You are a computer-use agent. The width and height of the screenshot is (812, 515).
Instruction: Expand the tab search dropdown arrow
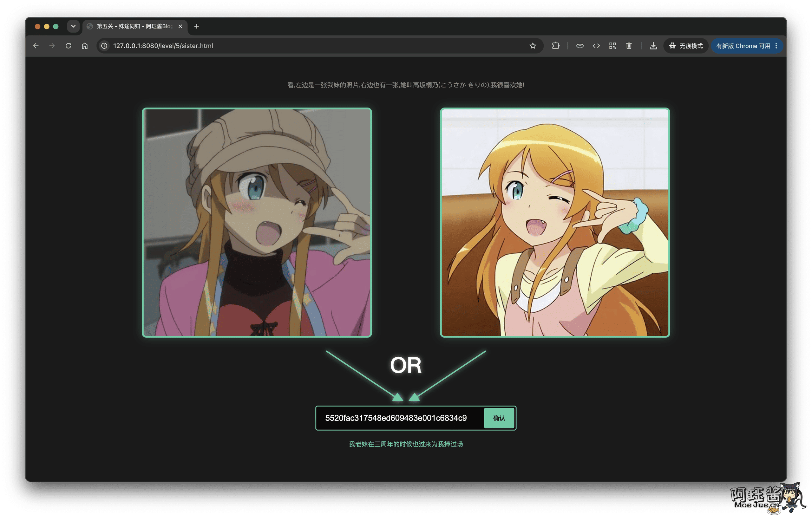click(x=73, y=26)
